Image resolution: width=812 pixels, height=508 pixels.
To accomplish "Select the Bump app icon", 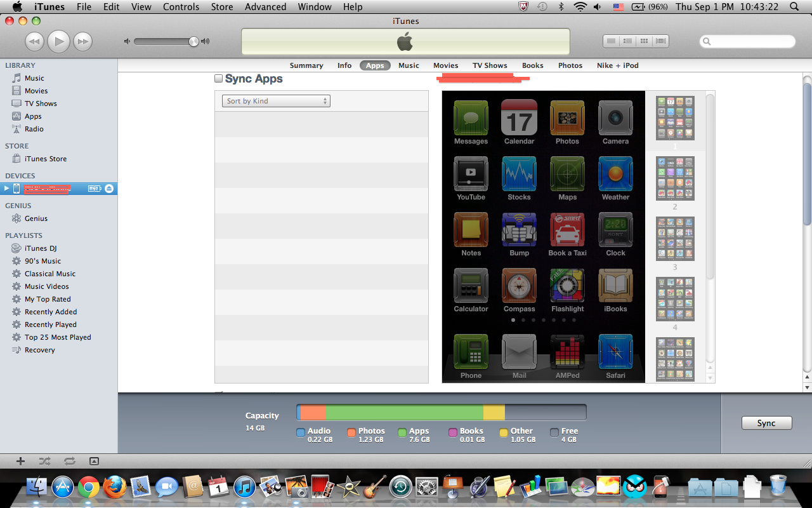I will [519, 229].
